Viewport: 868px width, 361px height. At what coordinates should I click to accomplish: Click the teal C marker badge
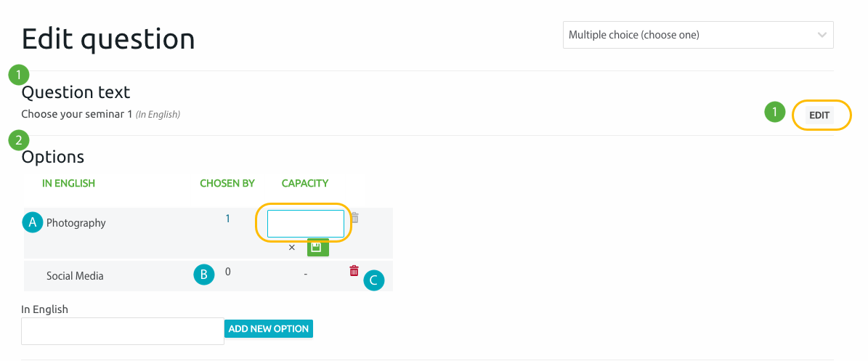pyautogui.click(x=373, y=280)
